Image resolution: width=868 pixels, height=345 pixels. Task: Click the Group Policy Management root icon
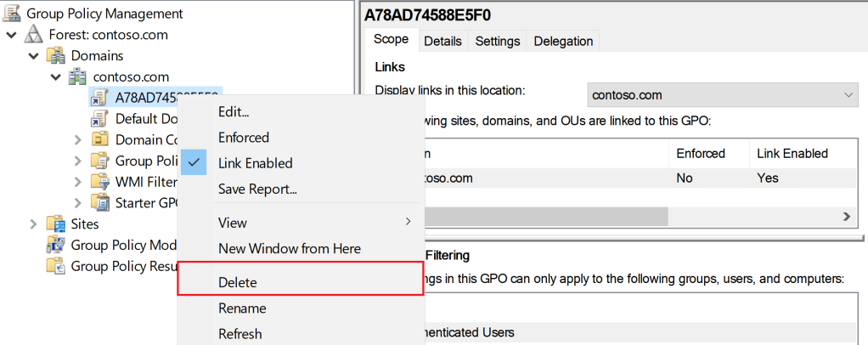pos(13,14)
